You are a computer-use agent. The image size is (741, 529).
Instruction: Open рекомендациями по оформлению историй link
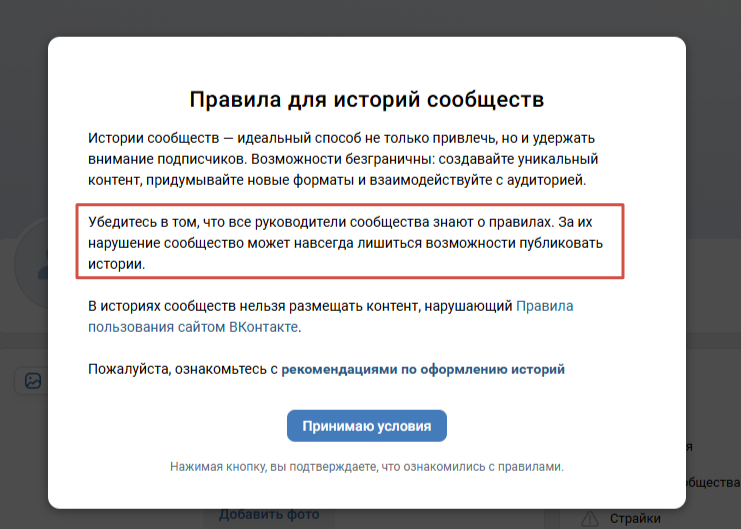[x=423, y=369]
